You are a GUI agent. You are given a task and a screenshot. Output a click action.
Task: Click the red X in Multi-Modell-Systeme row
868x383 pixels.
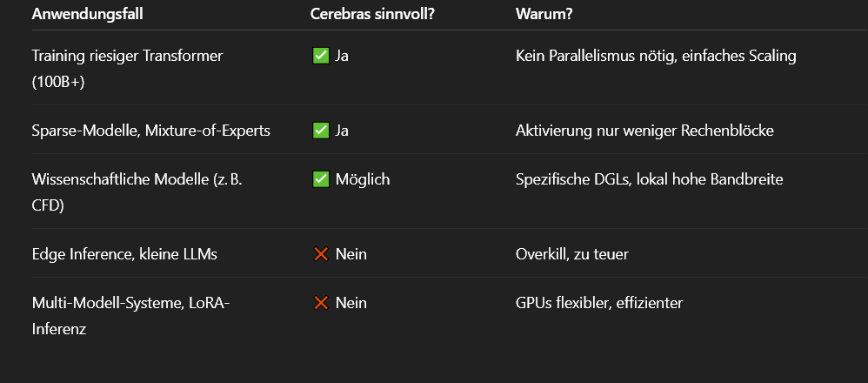coord(321,303)
